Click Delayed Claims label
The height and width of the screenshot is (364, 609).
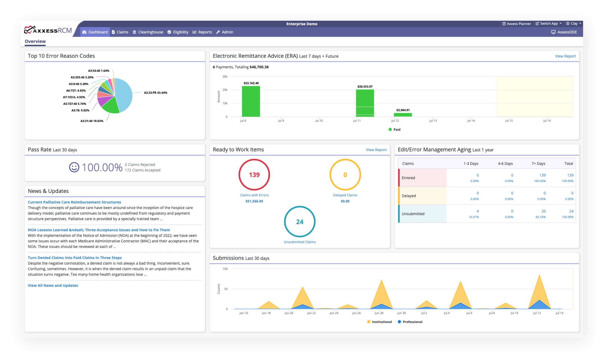tap(345, 195)
